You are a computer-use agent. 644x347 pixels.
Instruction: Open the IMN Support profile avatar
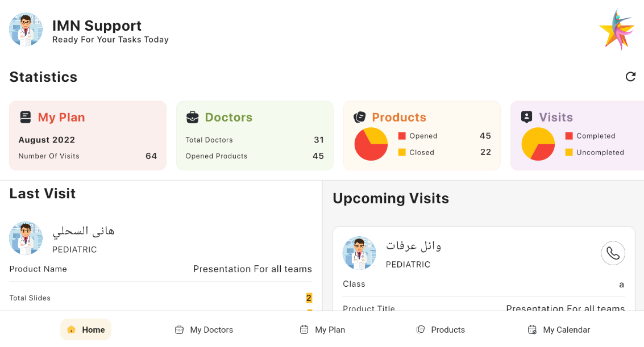(26, 30)
